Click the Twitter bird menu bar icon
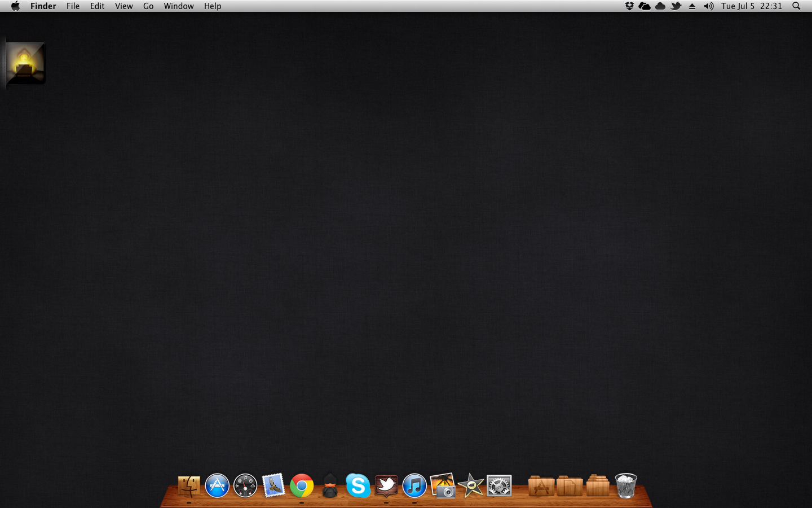 (x=676, y=6)
